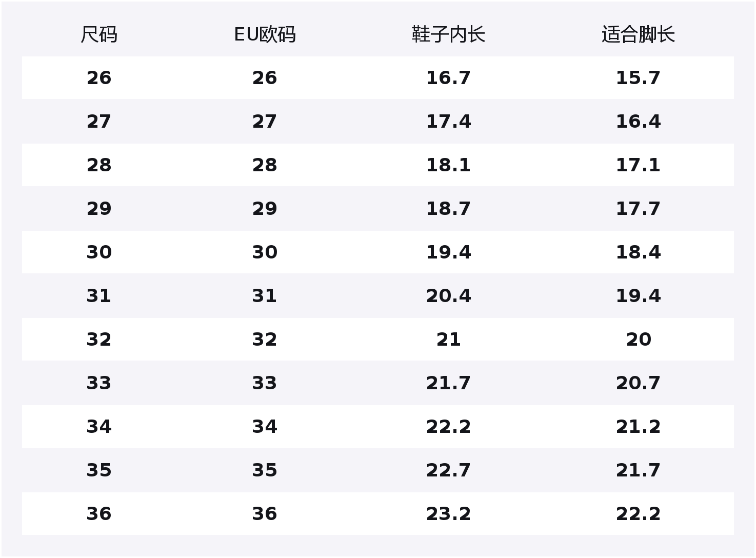Click the 18.1 inner length cell
The image size is (756, 558).
tap(448, 165)
